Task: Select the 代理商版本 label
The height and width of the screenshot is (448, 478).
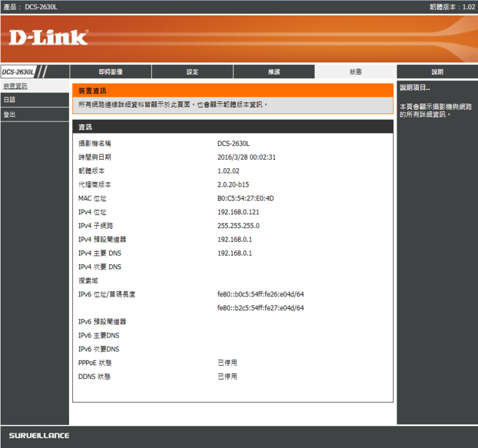Action: click(95, 185)
